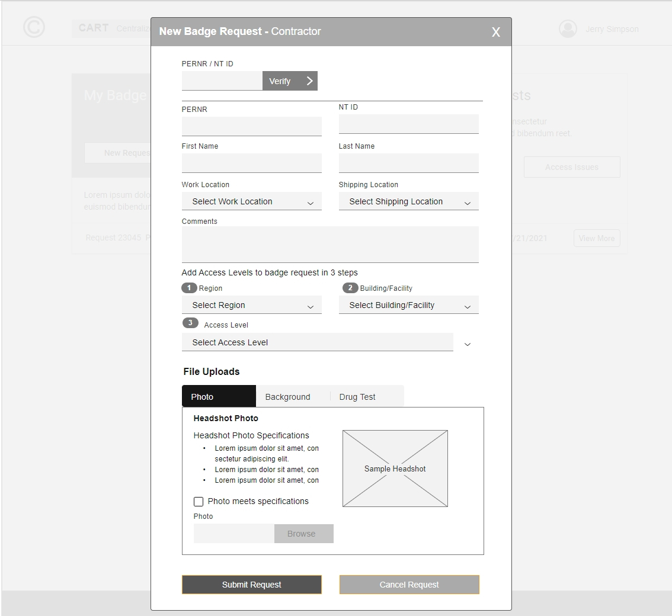
Task: Open the Select Building/Facility dropdown
Action: 408,306
